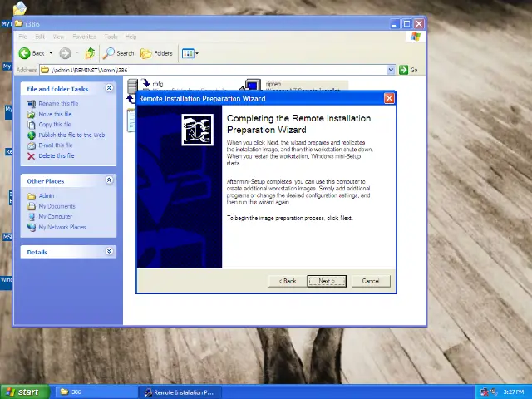Open the View menu

click(58, 37)
